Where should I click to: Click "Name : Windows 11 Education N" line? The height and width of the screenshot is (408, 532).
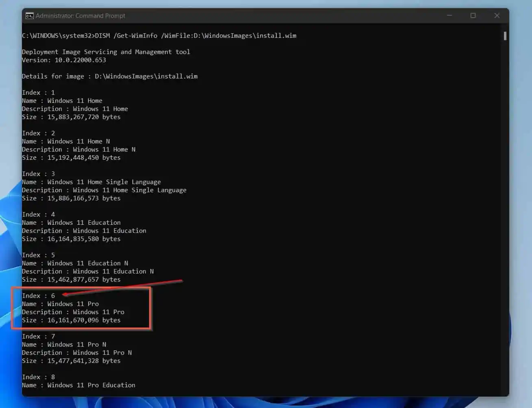pyautogui.click(x=75, y=263)
